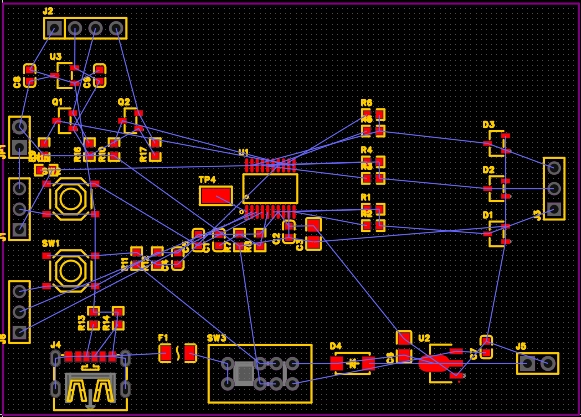
Task: Select transistor Q1 footprint
Action: click(x=65, y=121)
